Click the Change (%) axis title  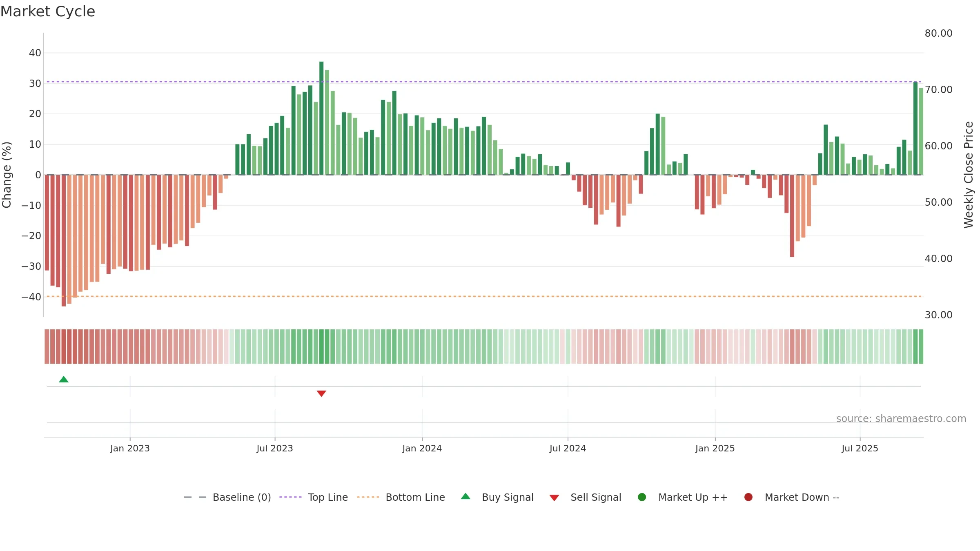click(x=7, y=175)
